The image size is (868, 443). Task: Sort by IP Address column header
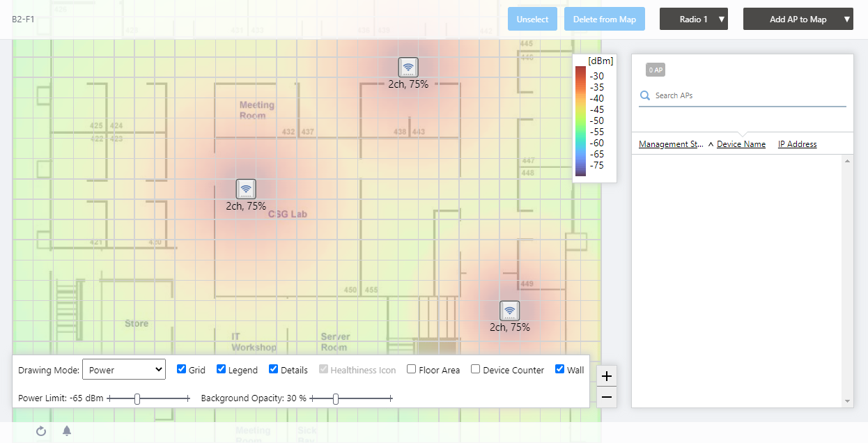[798, 144]
